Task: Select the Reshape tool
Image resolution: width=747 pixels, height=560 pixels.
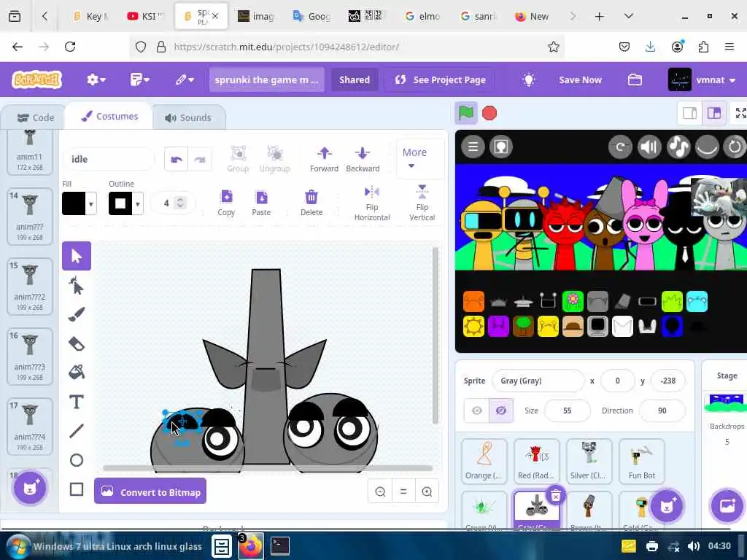Action: coord(76,286)
